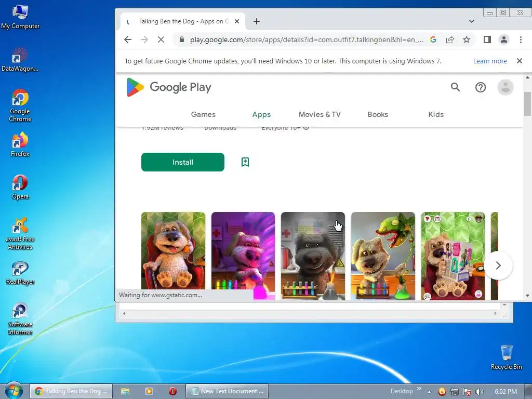The image size is (532, 399).
Task: Click the scroll down arrow of the page
Action: (x=527, y=296)
